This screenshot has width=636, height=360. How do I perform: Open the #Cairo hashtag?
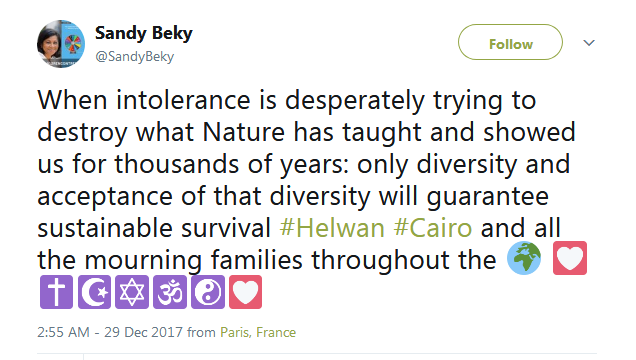click(x=433, y=228)
